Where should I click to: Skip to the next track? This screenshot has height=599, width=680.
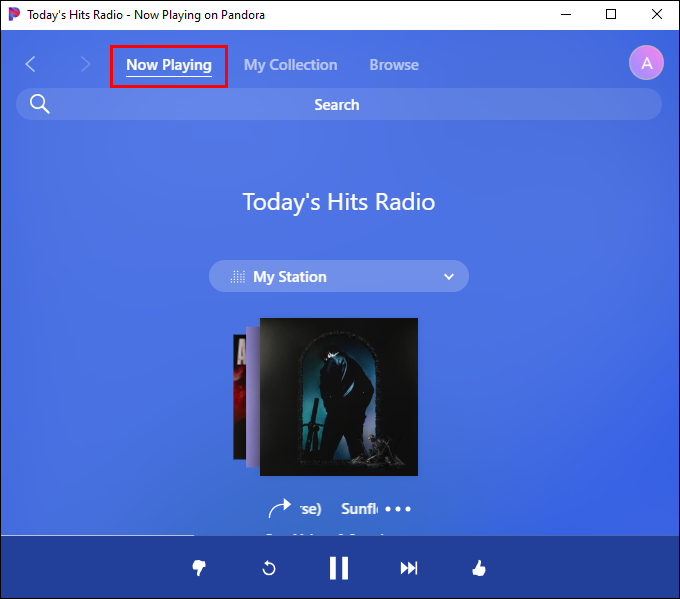tap(409, 568)
